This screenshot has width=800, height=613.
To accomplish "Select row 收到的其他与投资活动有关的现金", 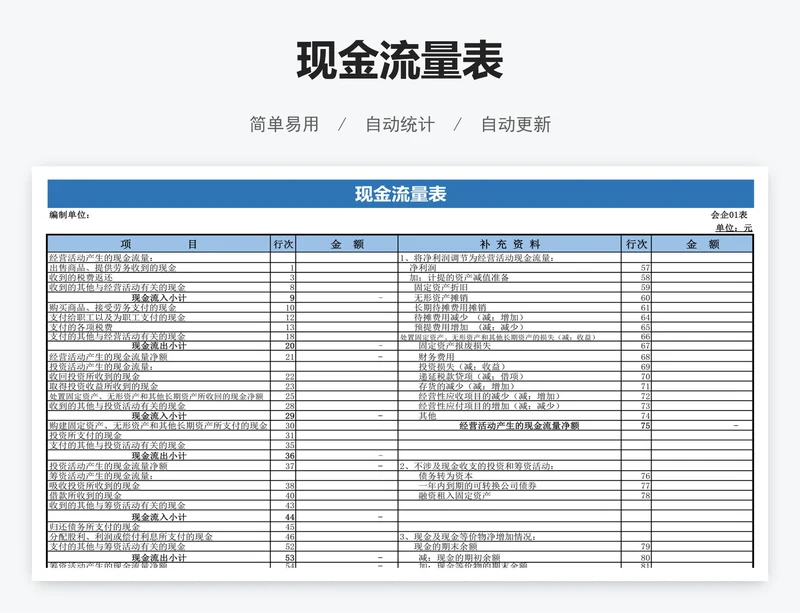I will point(117,406).
